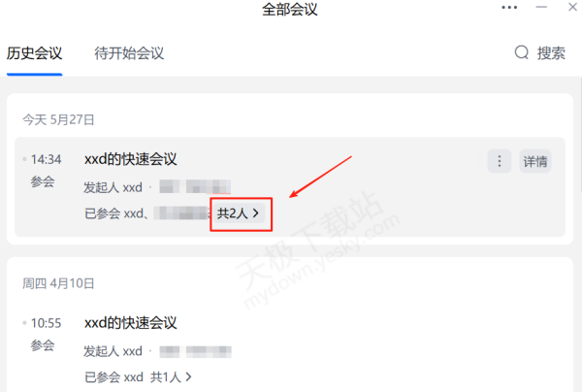Open 14:34 xxd的快速会议 entry title
This screenshot has height=392, width=582.
[x=131, y=159]
